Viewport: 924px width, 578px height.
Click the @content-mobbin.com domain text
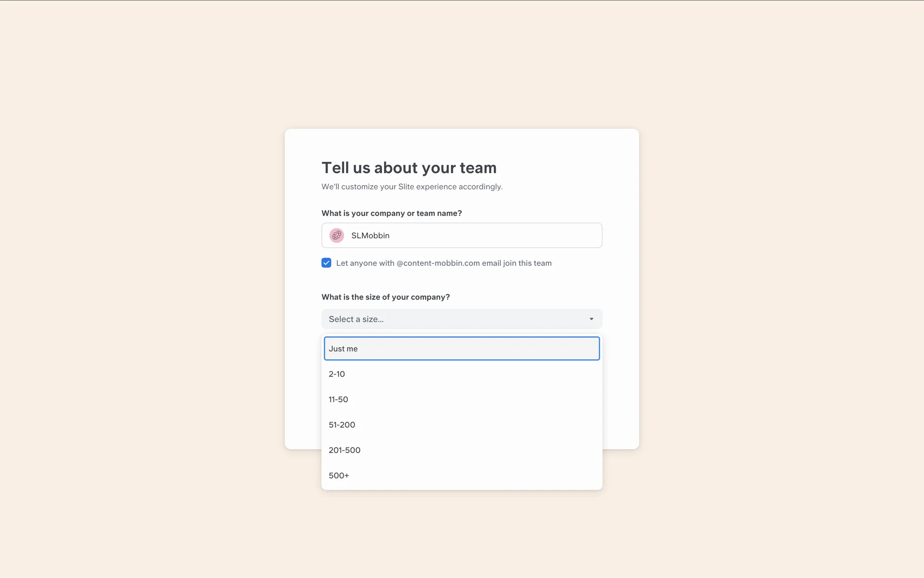click(438, 263)
